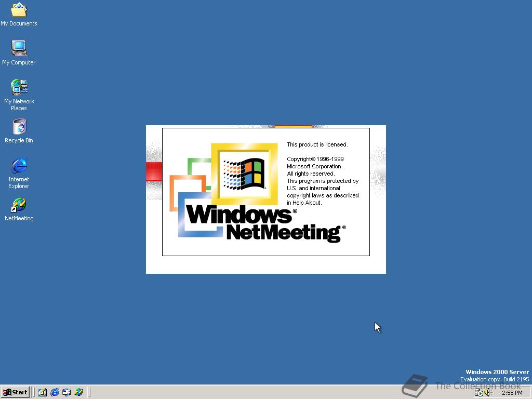Image resolution: width=532 pixels, height=399 pixels.
Task: Click the 'Copyright 1996-1999' splash text
Action: 315,159
